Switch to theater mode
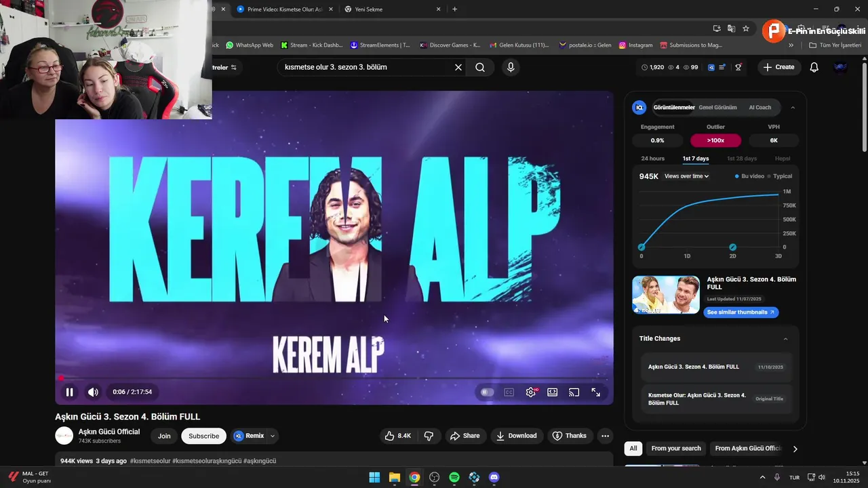Viewport: 868px width, 488px height. click(x=553, y=392)
